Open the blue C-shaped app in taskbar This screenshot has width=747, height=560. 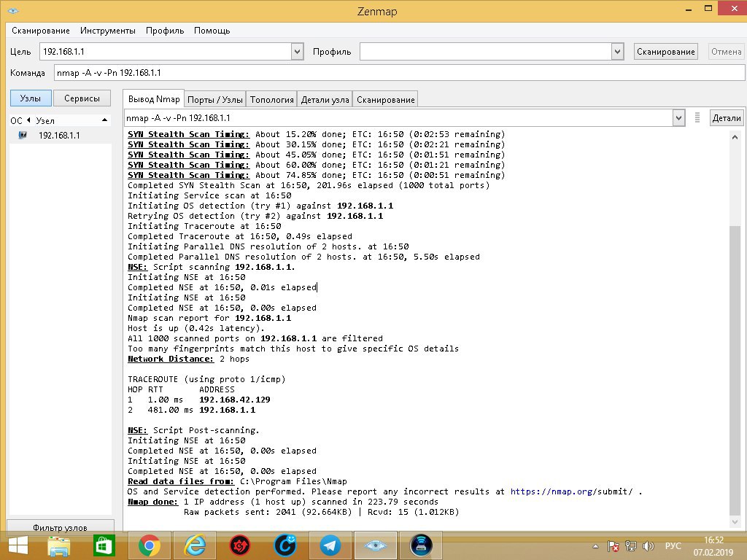click(x=285, y=545)
